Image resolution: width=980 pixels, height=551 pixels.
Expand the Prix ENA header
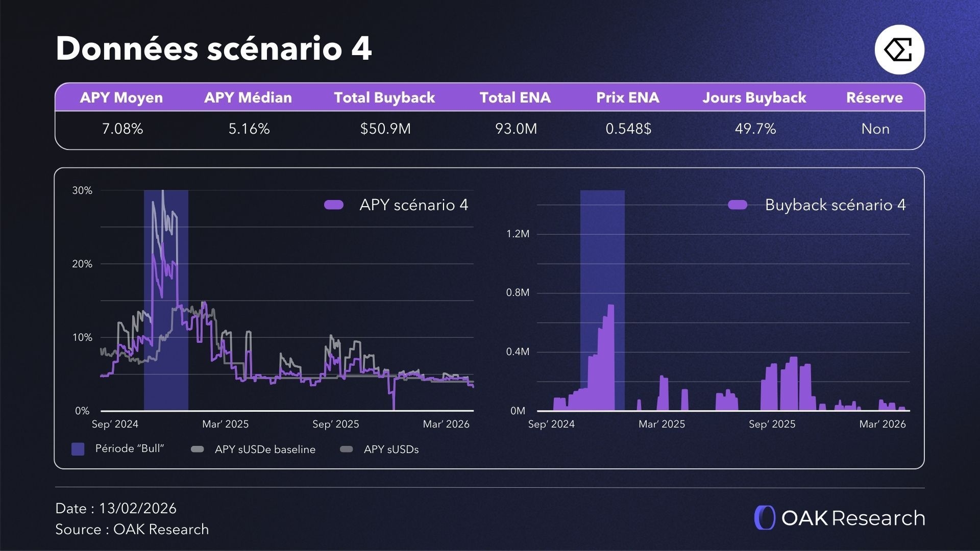click(x=628, y=97)
